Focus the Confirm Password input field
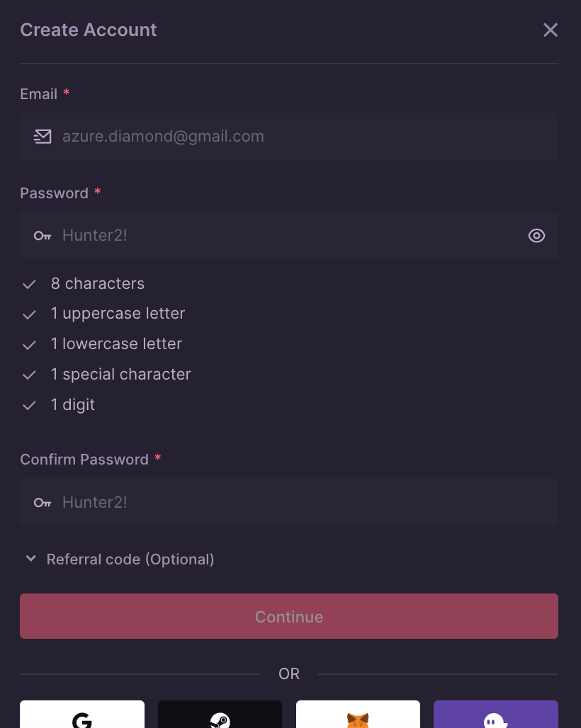 click(298, 502)
